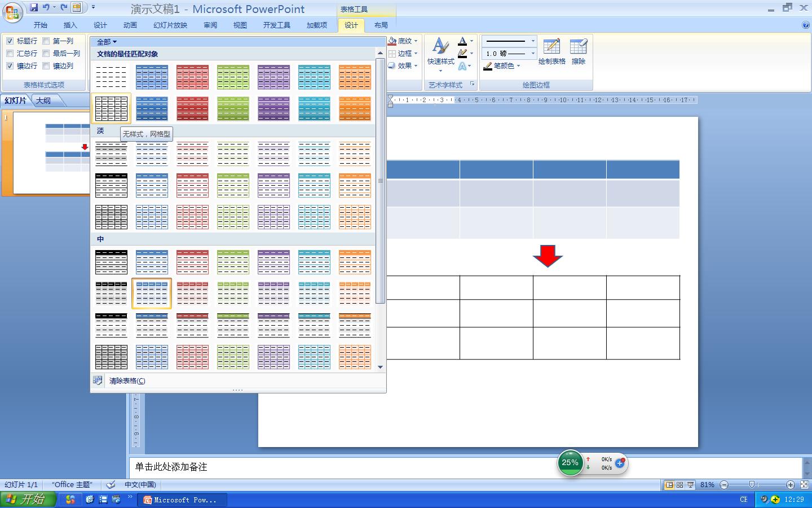The width and height of the screenshot is (812, 508).
Task: Open the 布局 (Layout) table tools tab
Action: (381, 25)
